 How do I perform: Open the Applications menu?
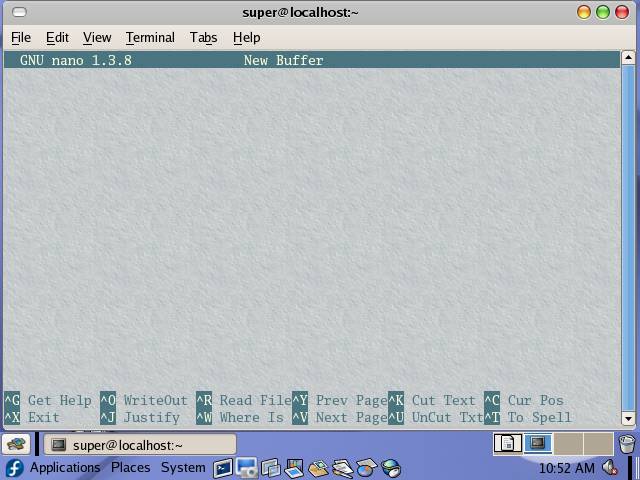coord(54,468)
